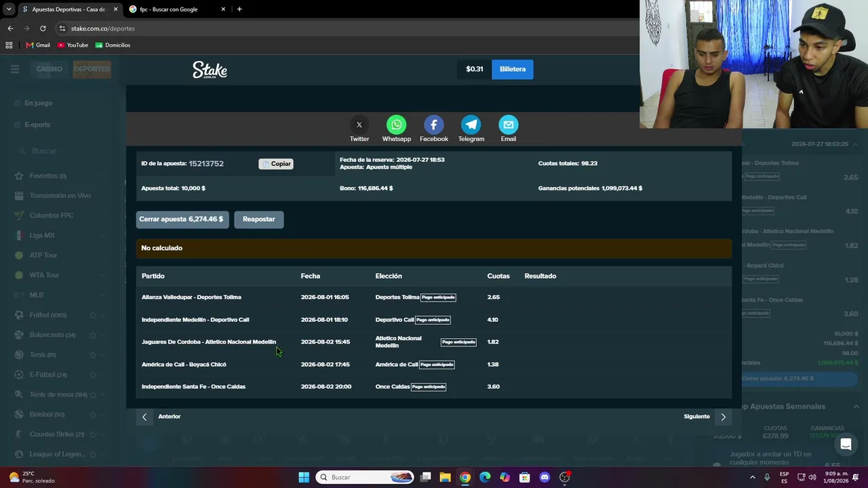Open a new browser tab
Viewport: 868px width, 488px height.
click(x=239, y=9)
